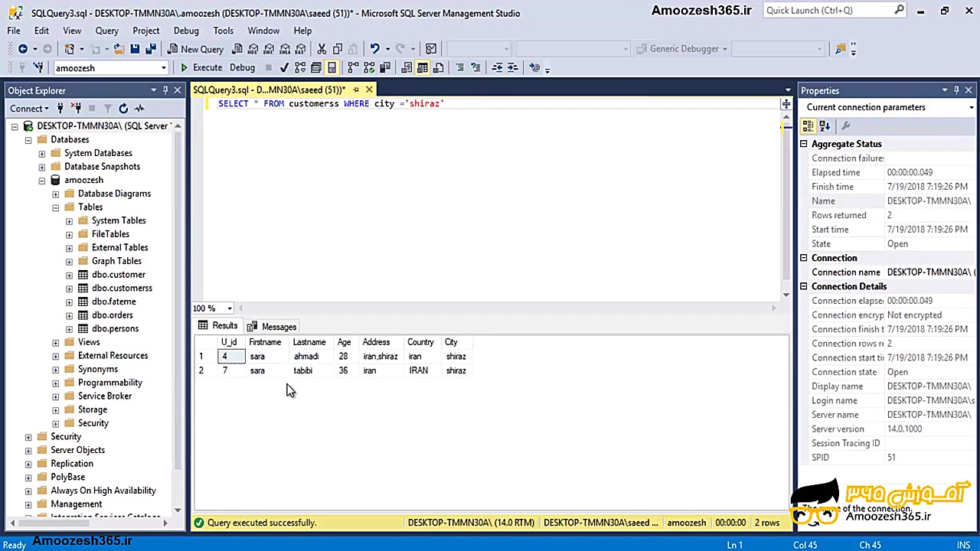Toggle Include Actual Execution Plan icon
The height and width of the screenshot is (551, 980).
pyautogui.click(x=353, y=67)
